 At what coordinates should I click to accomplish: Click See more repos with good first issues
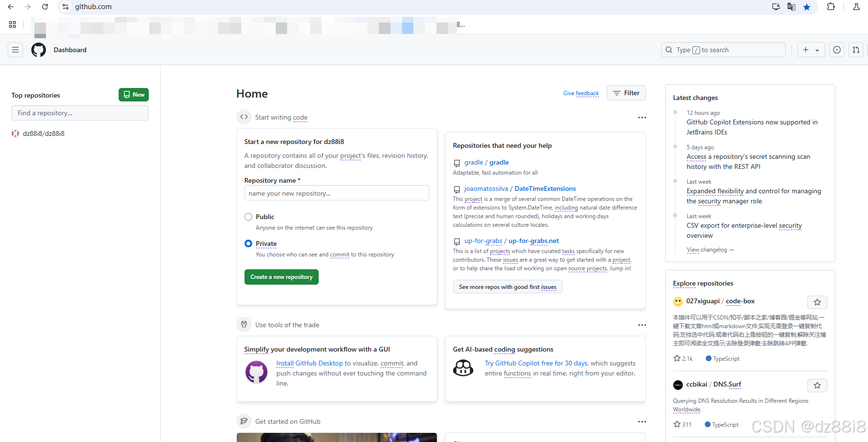coord(508,287)
